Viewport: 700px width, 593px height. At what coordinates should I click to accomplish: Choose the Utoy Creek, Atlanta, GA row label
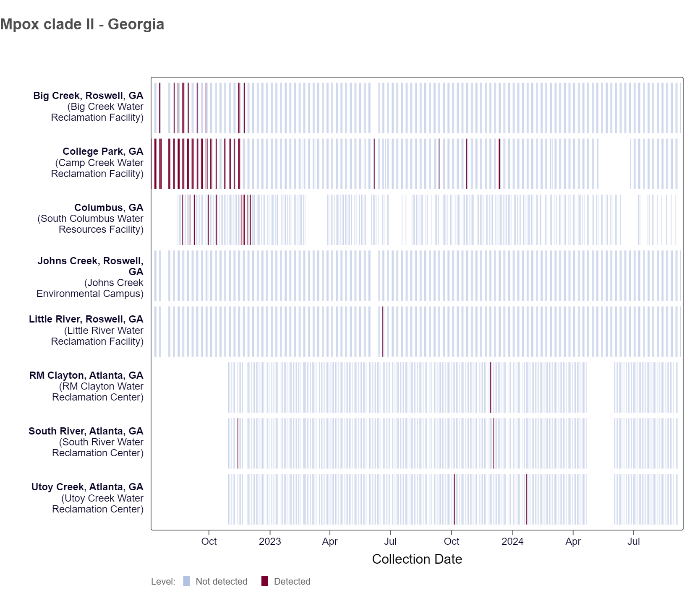(87, 498)
